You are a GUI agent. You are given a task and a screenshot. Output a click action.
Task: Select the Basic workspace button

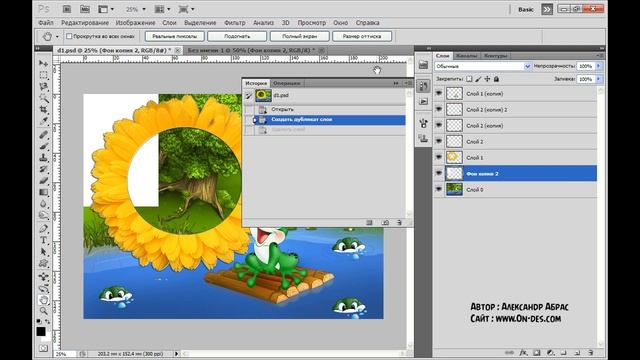(x=526, y=9)
